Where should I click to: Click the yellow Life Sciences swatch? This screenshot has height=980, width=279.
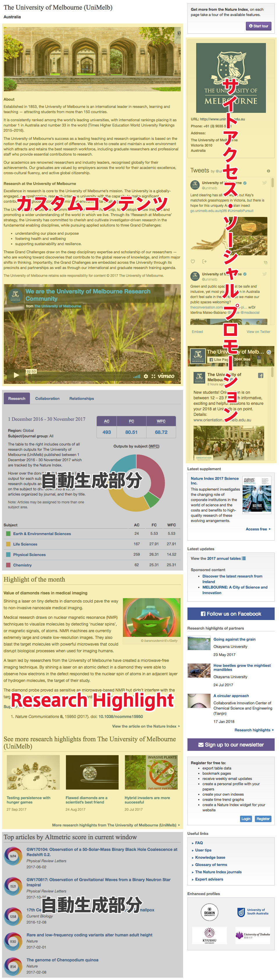click(x=8, y=544)
